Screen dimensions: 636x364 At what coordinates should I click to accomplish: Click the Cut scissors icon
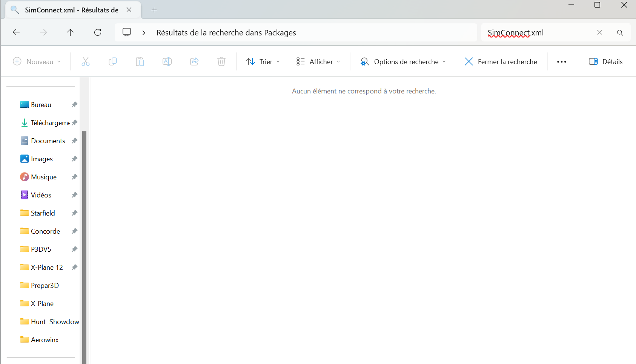point(86,61)
